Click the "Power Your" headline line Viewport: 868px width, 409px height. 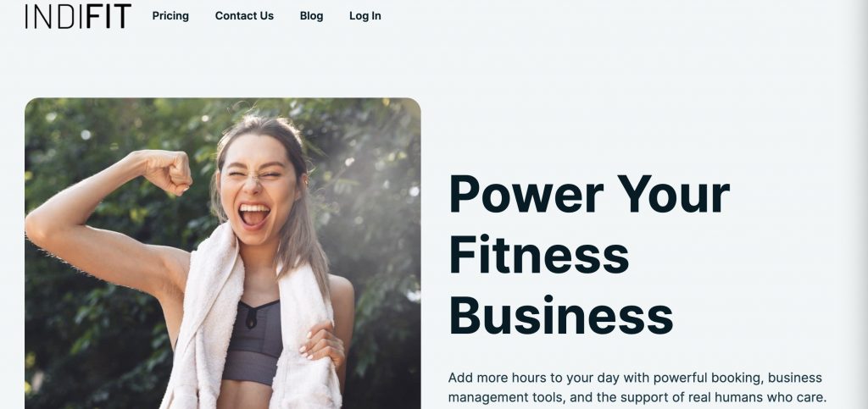coord(590,194)
